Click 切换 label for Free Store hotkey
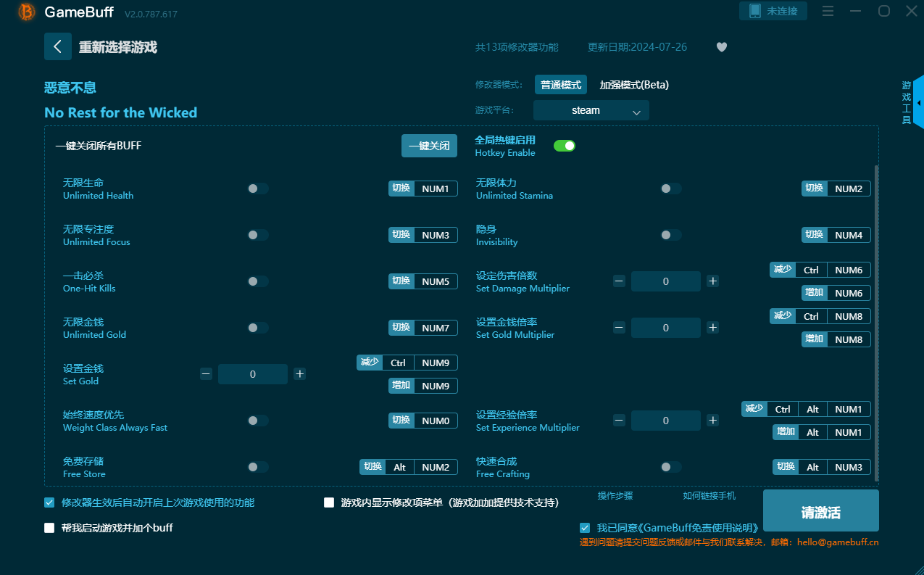 (372, 467)
